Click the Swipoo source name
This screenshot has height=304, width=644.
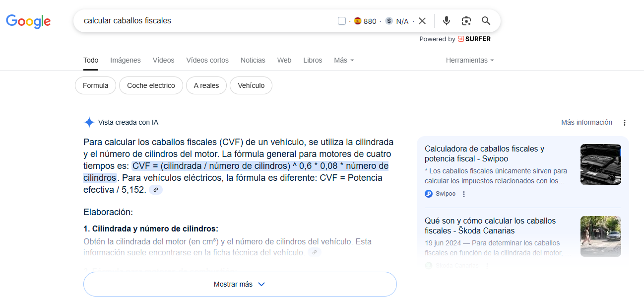tap(446, 194)
